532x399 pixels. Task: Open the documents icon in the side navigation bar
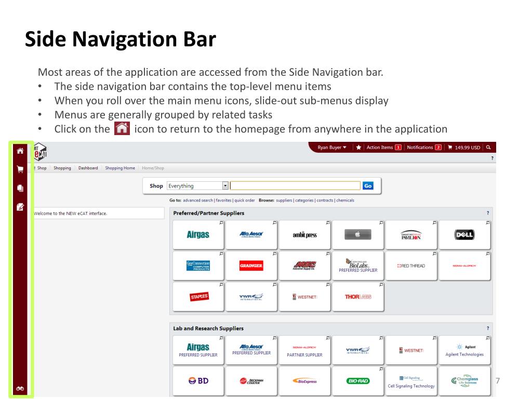(20, 188)
